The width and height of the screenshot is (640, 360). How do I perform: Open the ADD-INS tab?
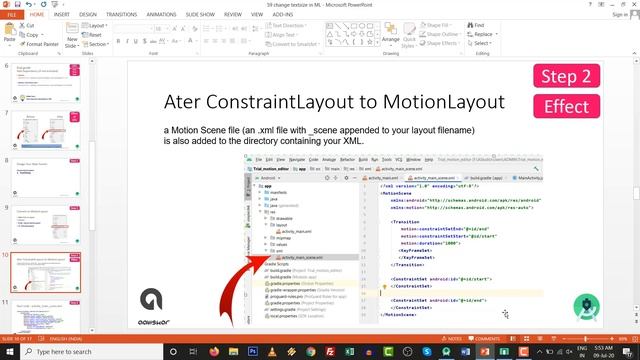283,15
